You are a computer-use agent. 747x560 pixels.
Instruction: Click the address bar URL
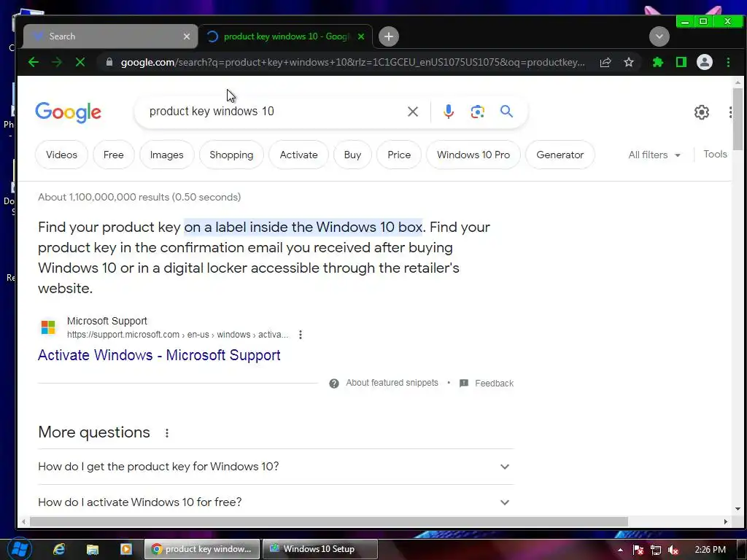pos(352,63)
